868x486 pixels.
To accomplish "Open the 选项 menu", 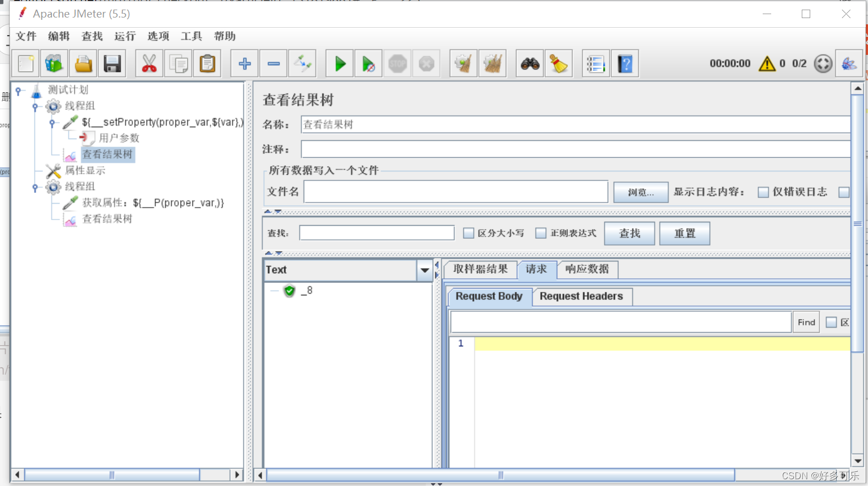I will click(x=159, y=36).
